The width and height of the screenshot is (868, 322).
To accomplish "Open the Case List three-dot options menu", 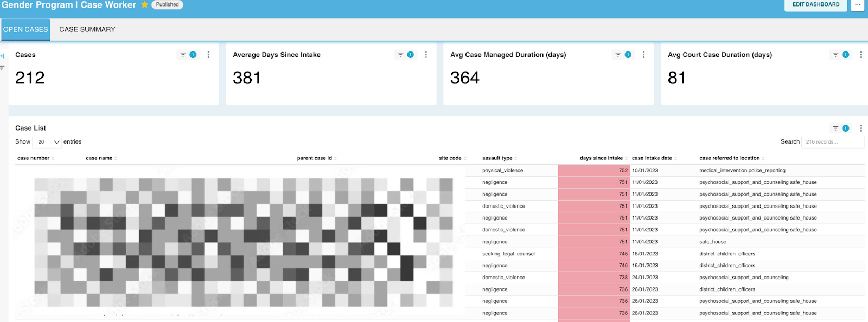I will (861, 128).
